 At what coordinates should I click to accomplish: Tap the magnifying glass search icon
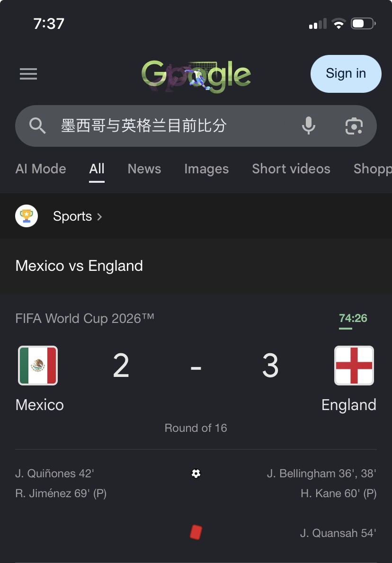coord(37,126)
